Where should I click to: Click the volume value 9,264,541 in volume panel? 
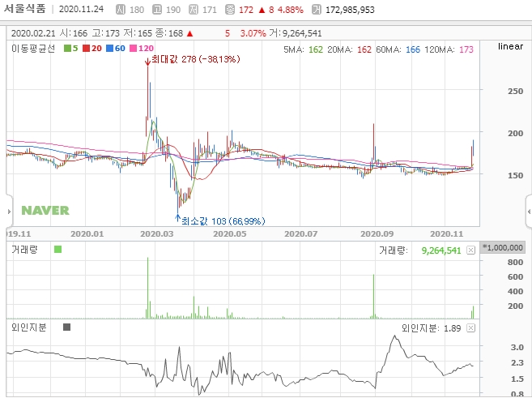[441, 250]
